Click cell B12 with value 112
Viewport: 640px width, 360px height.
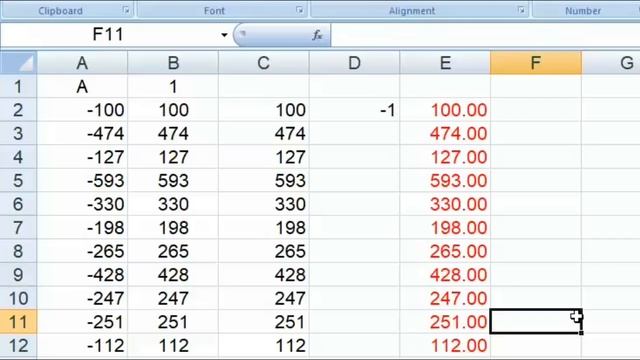(173, 346)
